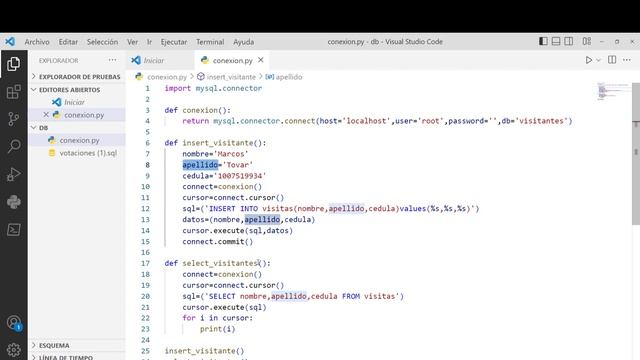This screenshot has width=640, height=360.
Task: Click cedula='1007519934' line
Action: (x=224, y=176)
